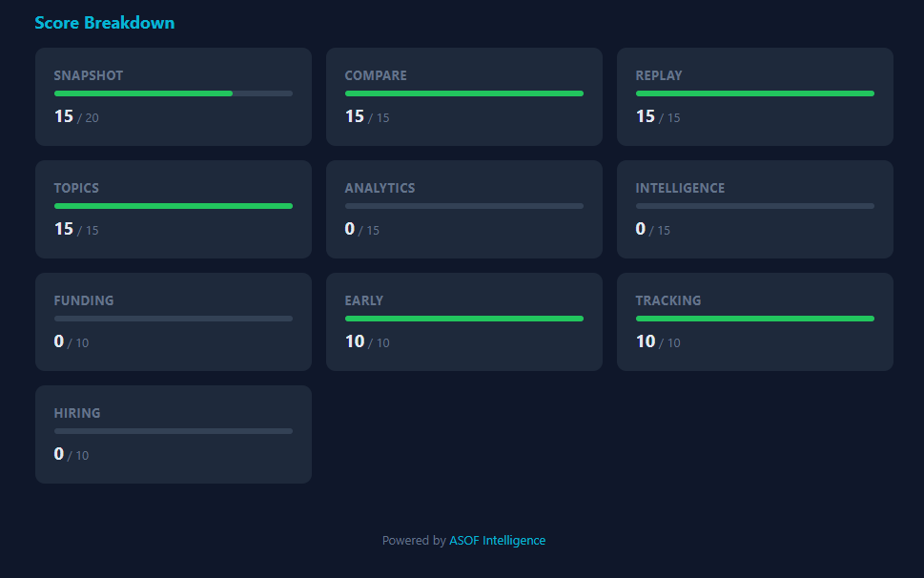Select the Funding score card
The height and width of the screenshot is (578, 924).
click(174, 322)
